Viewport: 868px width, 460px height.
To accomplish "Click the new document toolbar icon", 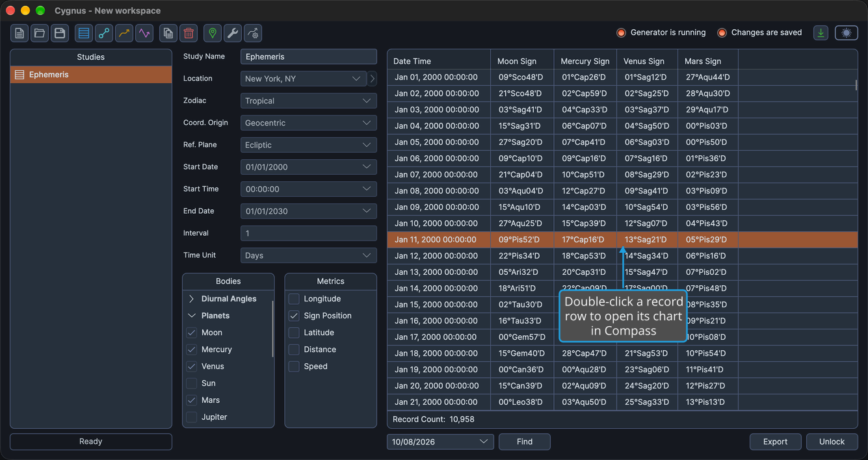I will (x=20, y=33).
